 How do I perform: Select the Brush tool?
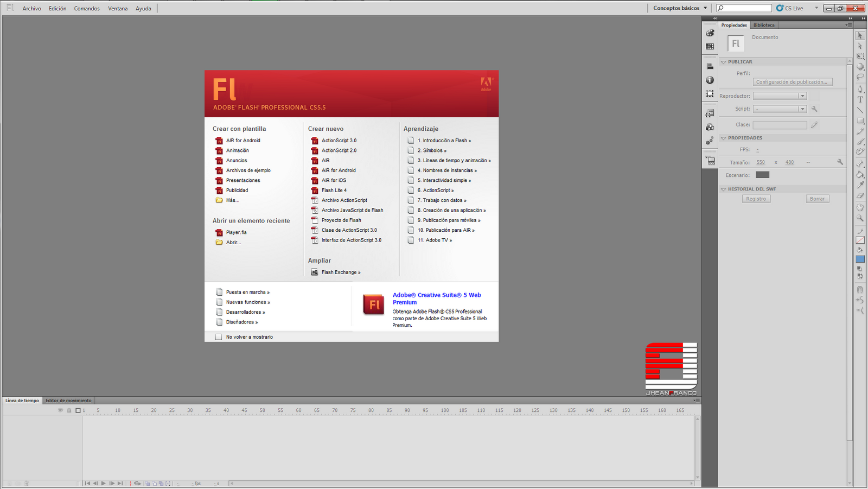point(860,142)
